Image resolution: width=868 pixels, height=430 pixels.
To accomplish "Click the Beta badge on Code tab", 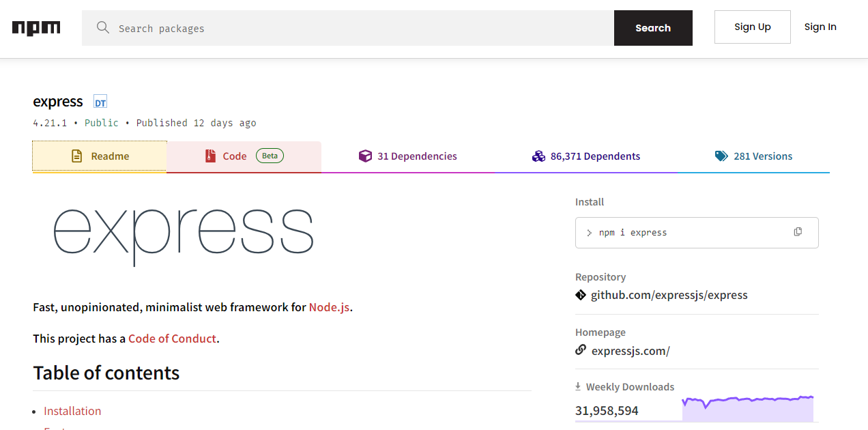I will click(270, 156).
